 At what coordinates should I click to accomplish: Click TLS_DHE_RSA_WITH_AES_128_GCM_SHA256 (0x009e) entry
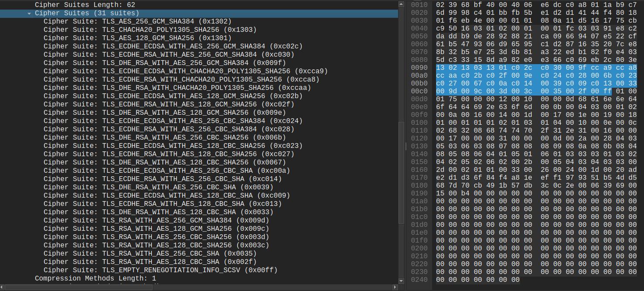[x=199, y=113]
